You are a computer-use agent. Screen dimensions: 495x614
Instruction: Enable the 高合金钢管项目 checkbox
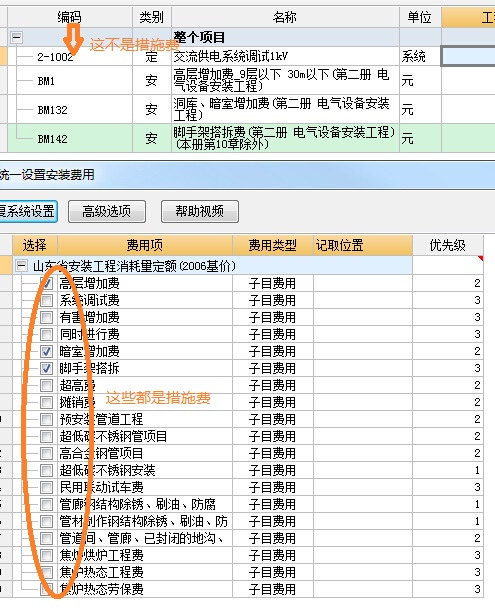tap(47, 453)
